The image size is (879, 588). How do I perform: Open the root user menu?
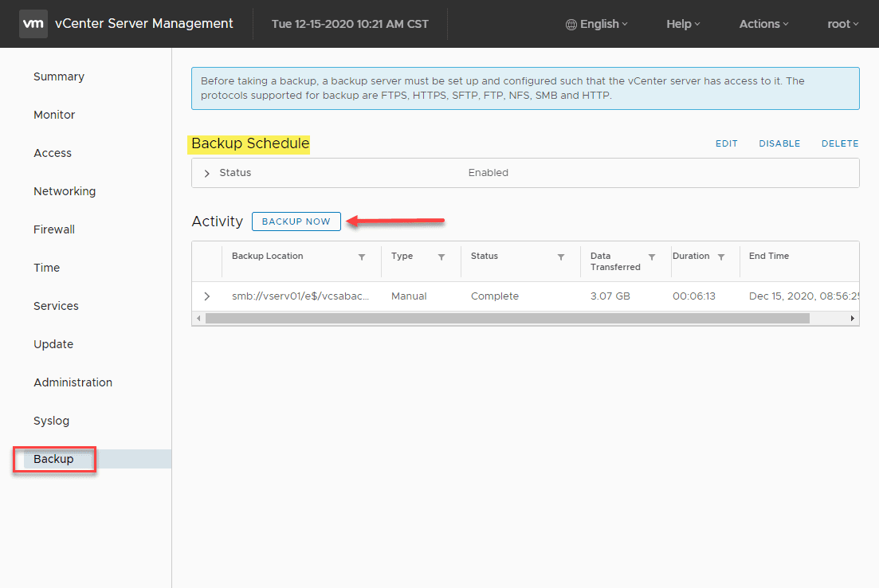[842, 24]
